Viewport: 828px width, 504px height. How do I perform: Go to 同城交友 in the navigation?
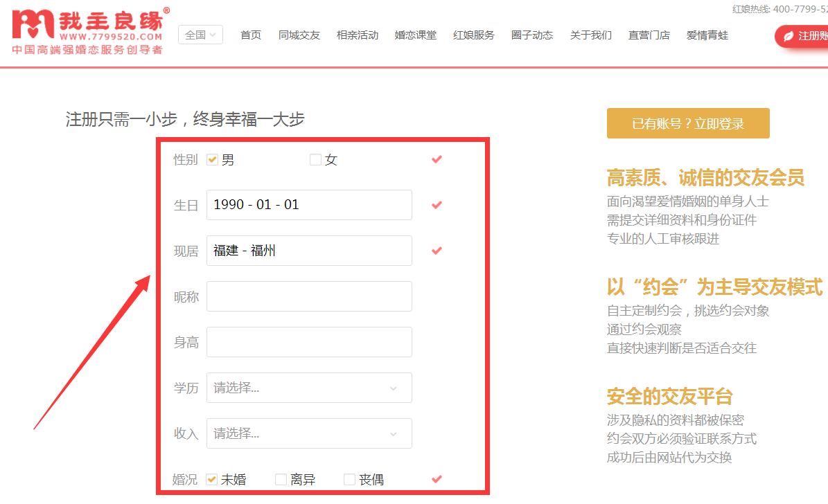point(299,35)
